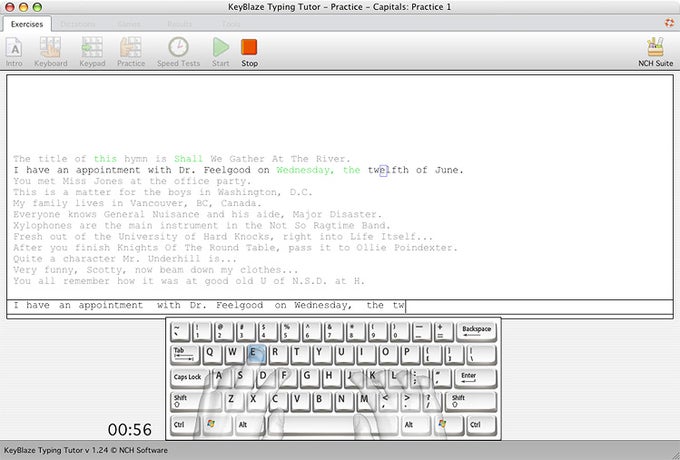
Task: Click the line starting 'Everyone knows General Nuisance'
Action: 197,215
